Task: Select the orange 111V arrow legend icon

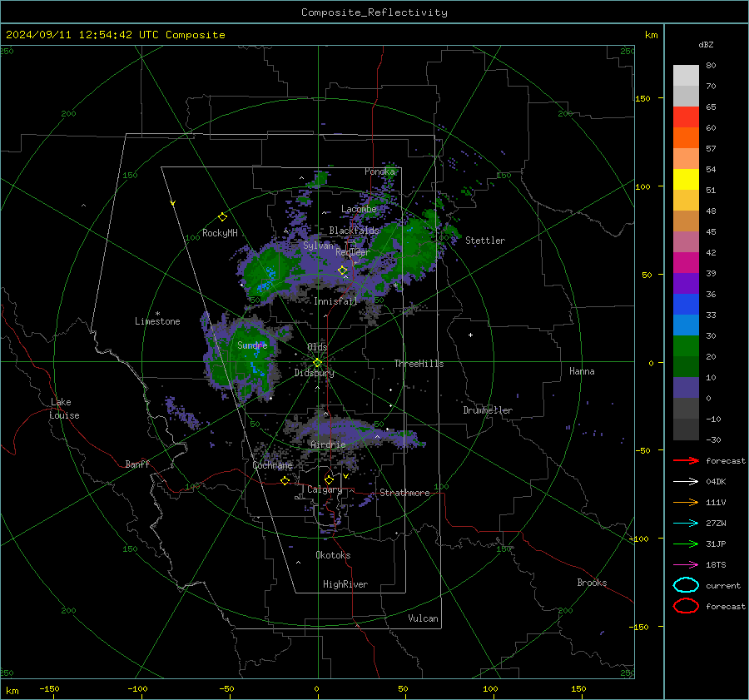Action: click(x=686, y=502)
